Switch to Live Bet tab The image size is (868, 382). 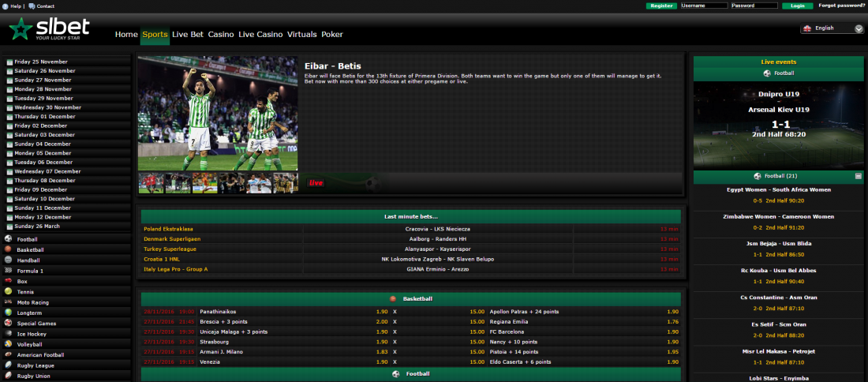[188, 34]
